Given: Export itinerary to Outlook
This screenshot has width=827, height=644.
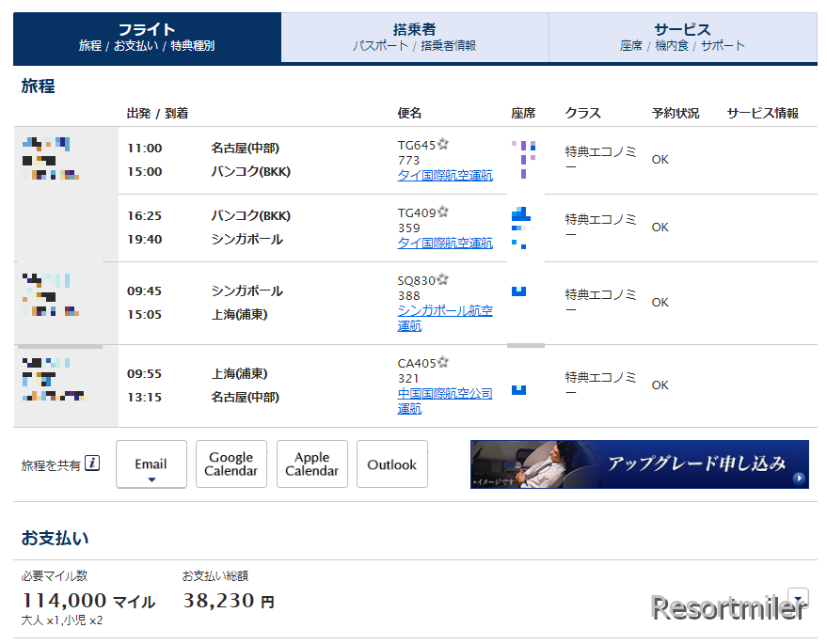Looking at the screenshot, I should click(391, 464).
